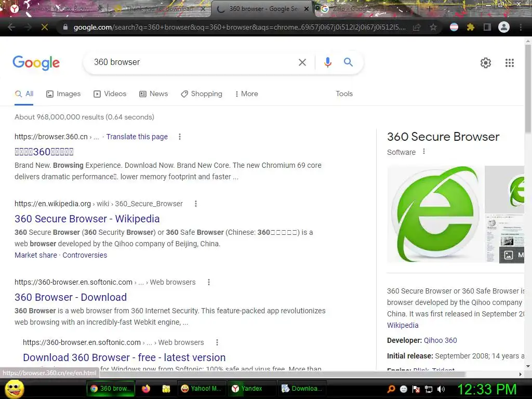Click the smiley start button on taskbar
Image resolution: width=532 pixels, height=399 pixels.
click(x=14, y=389)
